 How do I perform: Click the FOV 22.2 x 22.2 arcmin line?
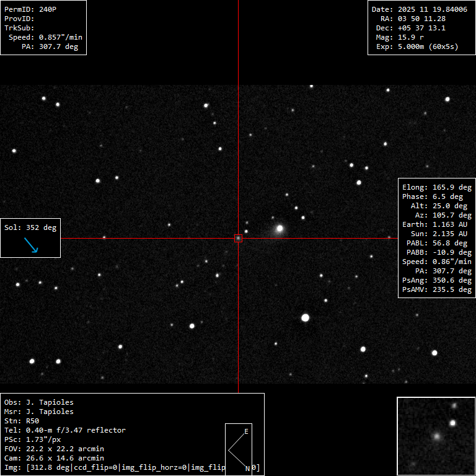pyautogui.click(x=54, y=449)
